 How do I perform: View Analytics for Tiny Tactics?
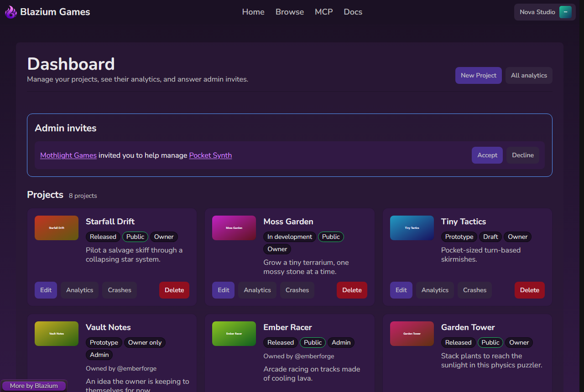point(435,290)
